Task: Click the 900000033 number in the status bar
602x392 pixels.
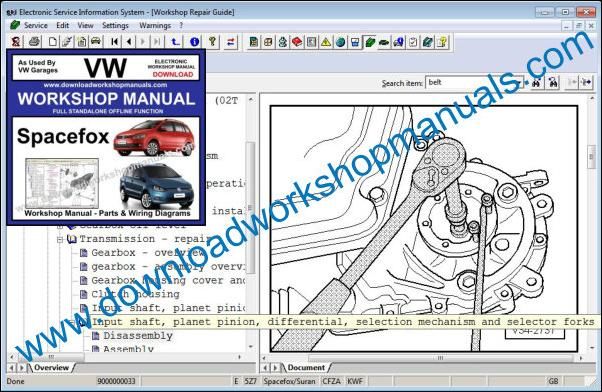Action: [116, 381]
